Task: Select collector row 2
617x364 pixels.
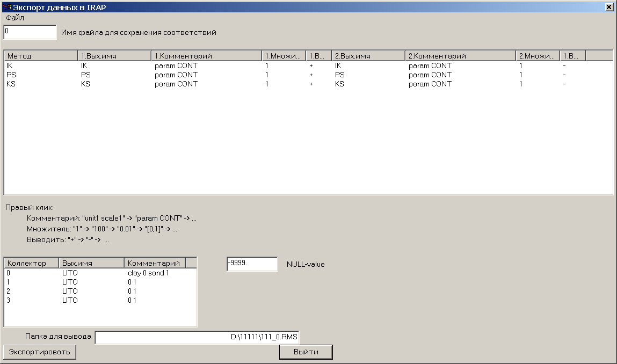Action: (8, 291)
